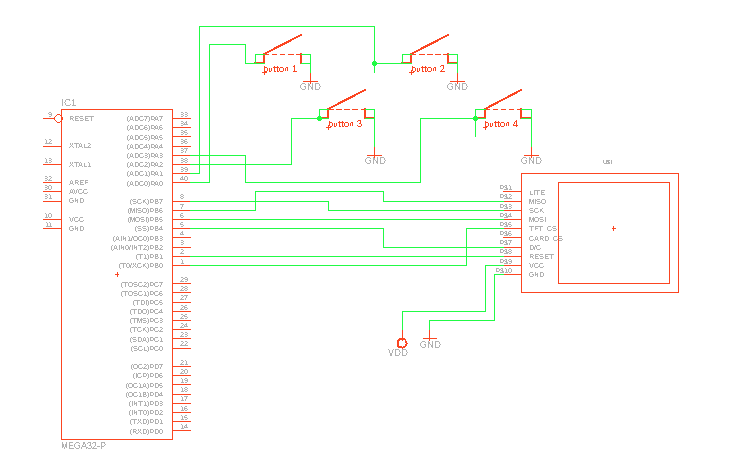
Task: Select the (MISO)PB6 pin label
Action: [x=145, y=211]
